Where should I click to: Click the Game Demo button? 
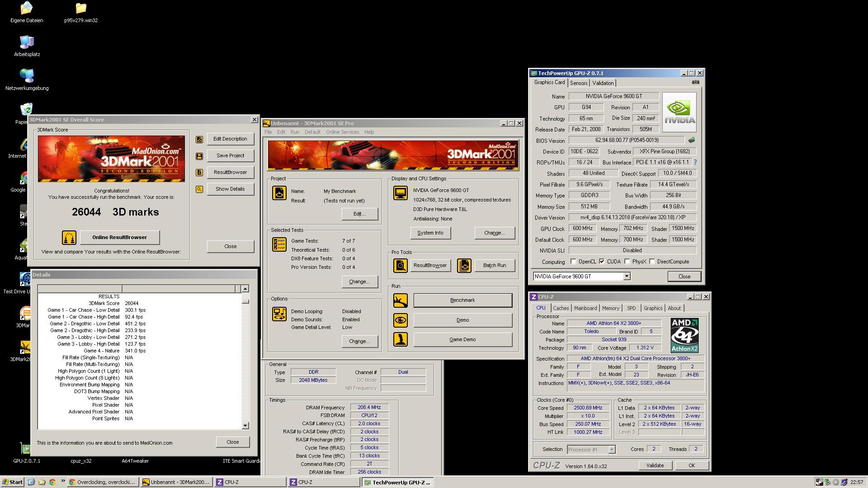(462, 340)
